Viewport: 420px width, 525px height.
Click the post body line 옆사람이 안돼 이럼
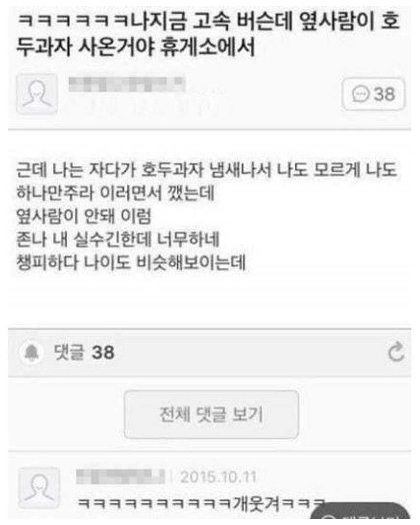coord(84,216)
